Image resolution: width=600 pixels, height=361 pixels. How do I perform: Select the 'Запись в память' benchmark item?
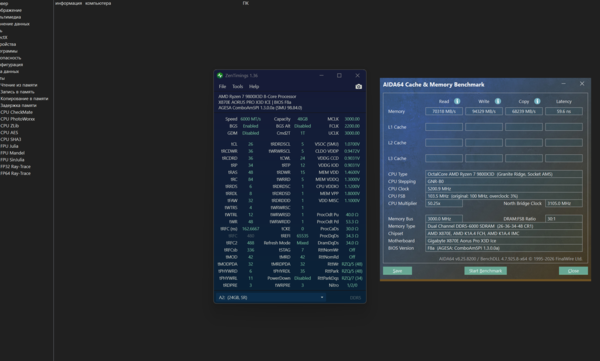[x=17, y=92]
